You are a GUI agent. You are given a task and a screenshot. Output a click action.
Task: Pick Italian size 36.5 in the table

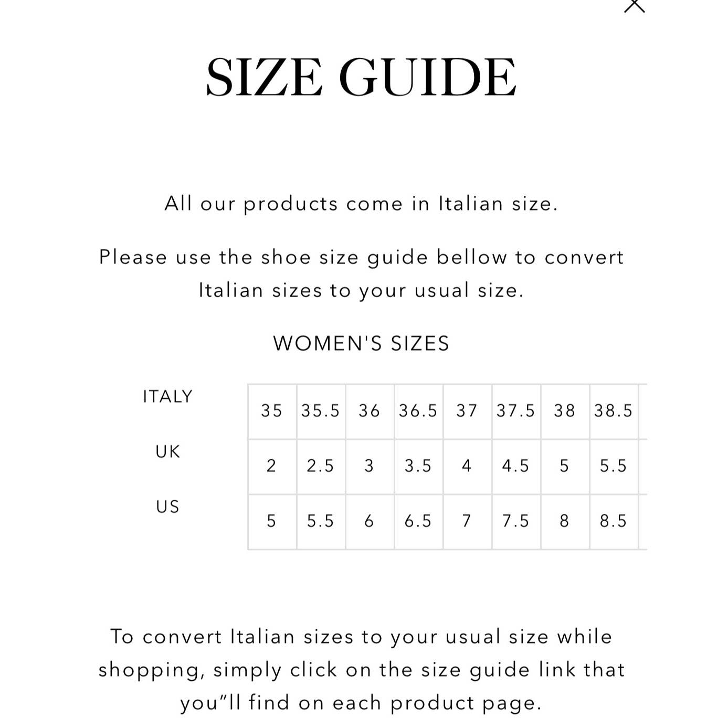[x=418, y=411]
